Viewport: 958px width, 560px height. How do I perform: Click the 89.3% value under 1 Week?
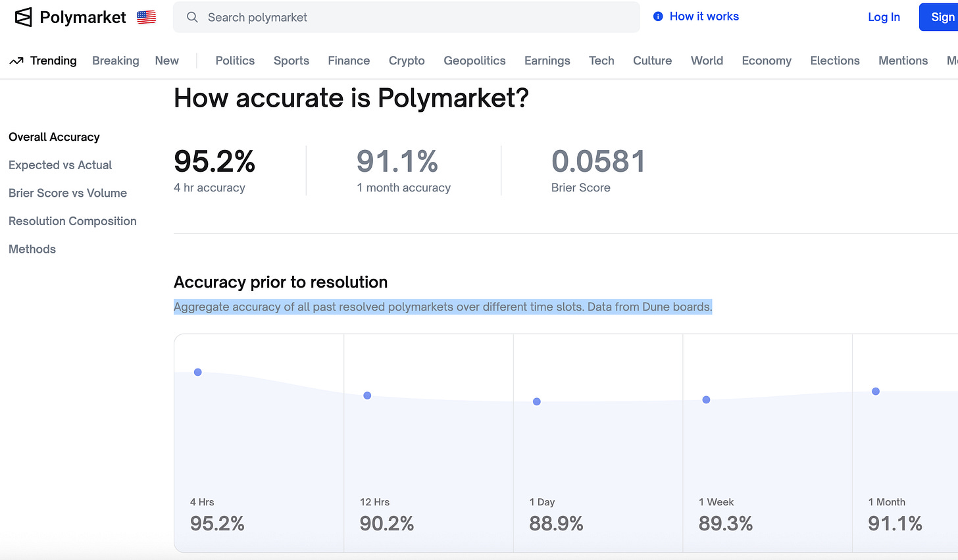tap(726, 524)
